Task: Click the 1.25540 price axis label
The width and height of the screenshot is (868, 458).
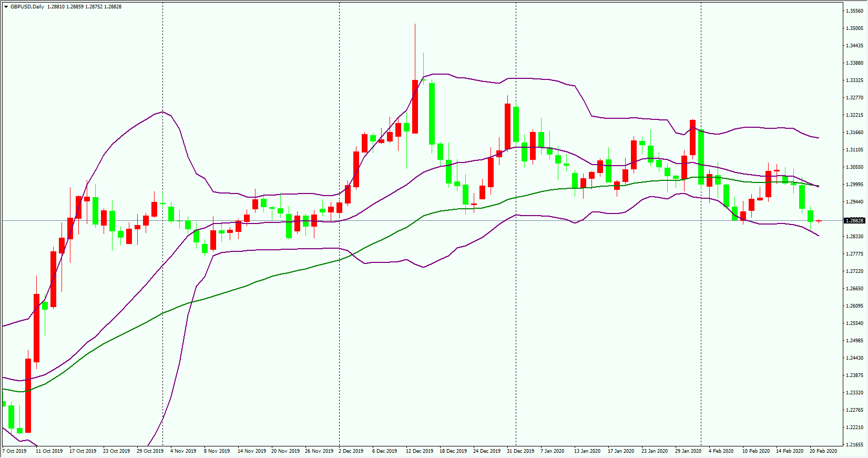Action: click(854, 323)
